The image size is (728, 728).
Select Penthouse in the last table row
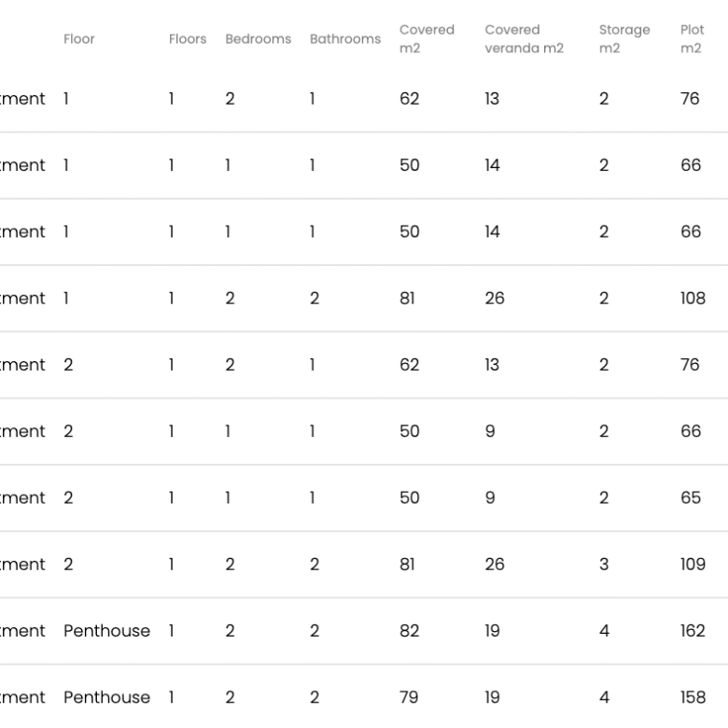pos(106,697)
